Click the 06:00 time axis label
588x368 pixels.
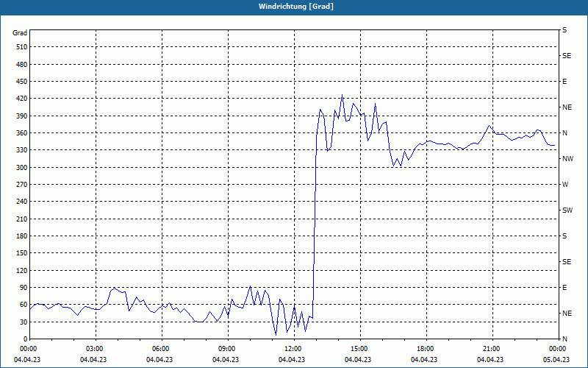(x=162, y=349)
